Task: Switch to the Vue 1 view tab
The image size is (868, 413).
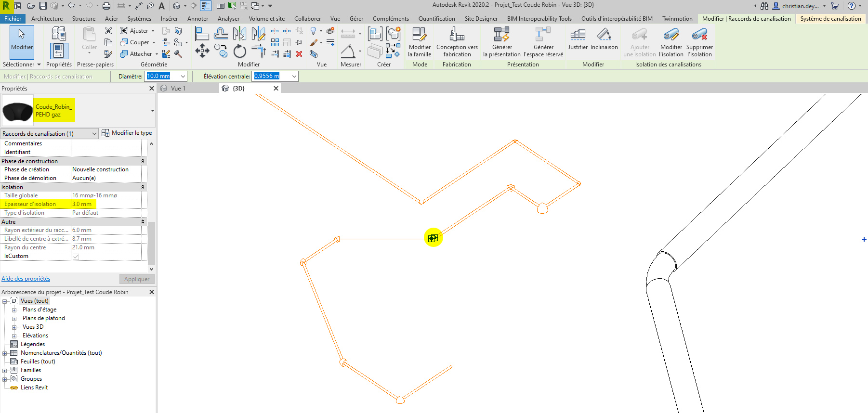Action: pos(178,89)
